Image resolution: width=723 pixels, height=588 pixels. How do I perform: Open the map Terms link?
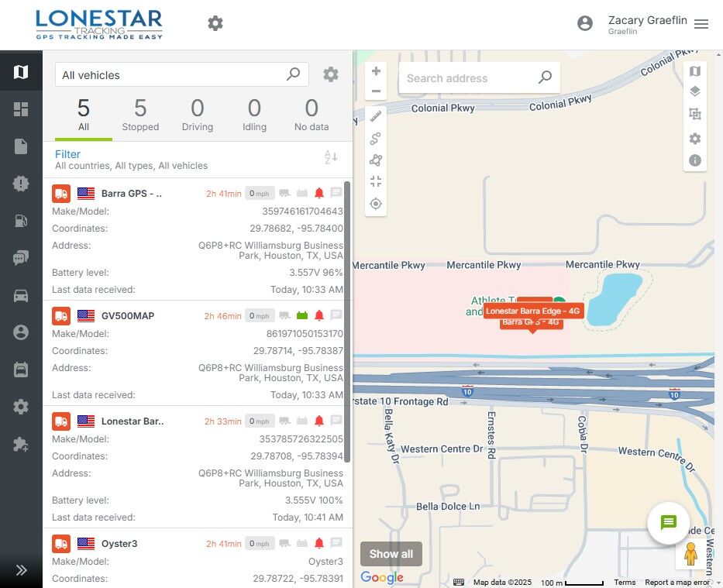(625, 582)
